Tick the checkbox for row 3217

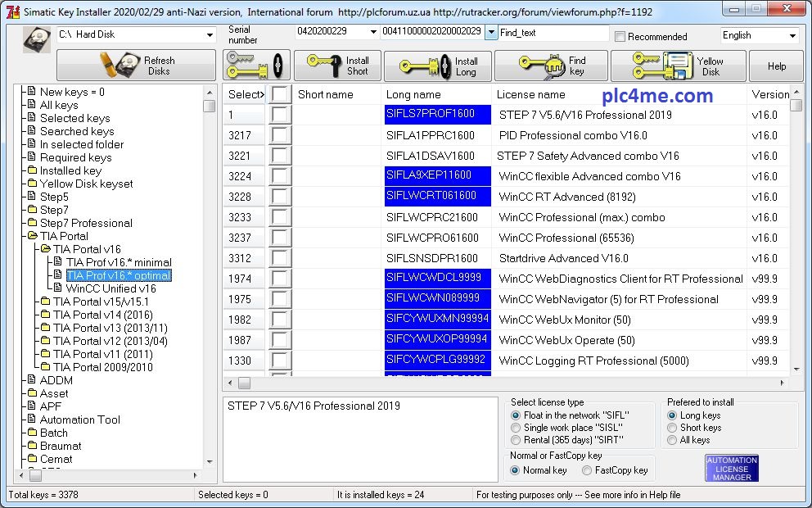(x=281, y=135)
